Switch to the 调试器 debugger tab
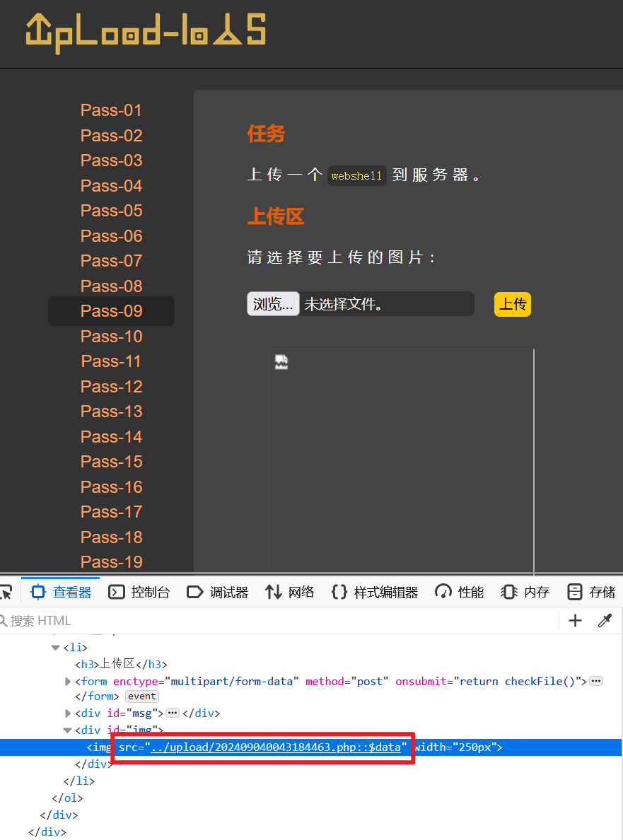The width and height of the screenshot is (623, 840). coord(218,592)
